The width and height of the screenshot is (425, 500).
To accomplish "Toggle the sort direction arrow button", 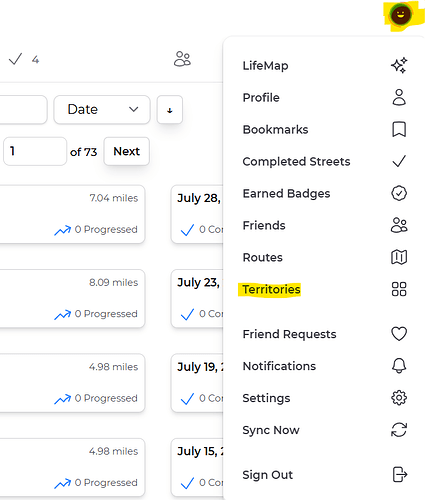I will pyautogui.click(x=170, y=110).
